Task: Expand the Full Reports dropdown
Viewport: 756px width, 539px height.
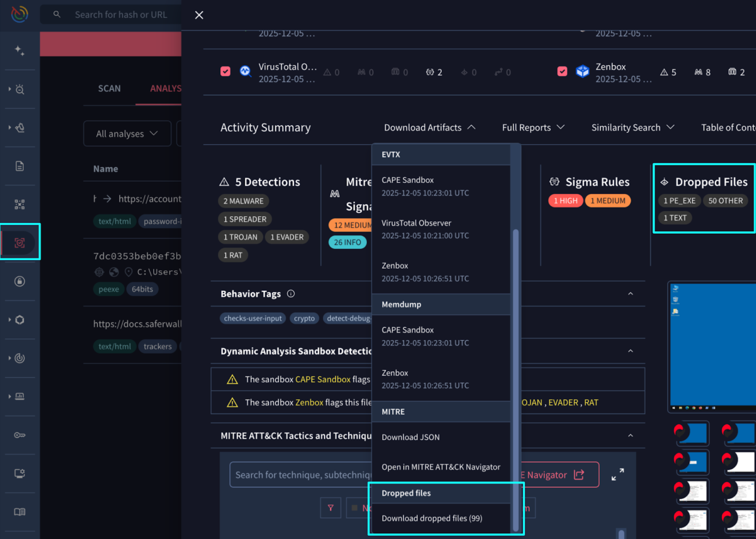Action: tap(532, 127)
